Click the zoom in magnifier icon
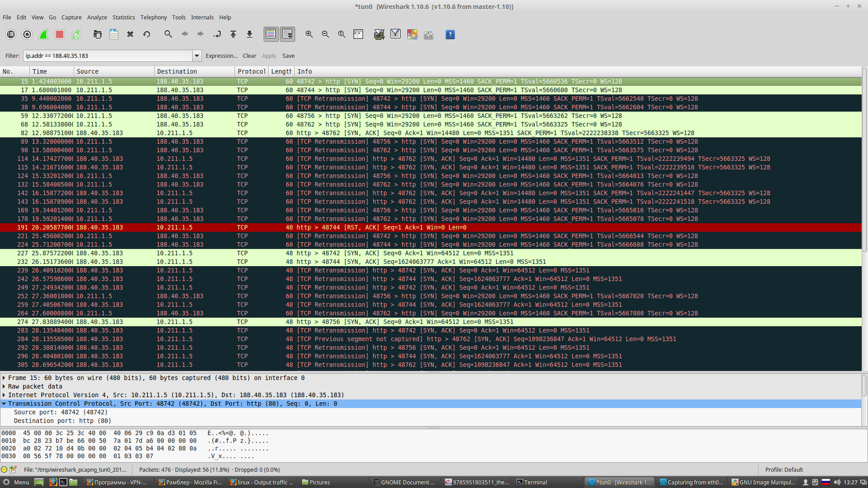 tap(309, 34)
